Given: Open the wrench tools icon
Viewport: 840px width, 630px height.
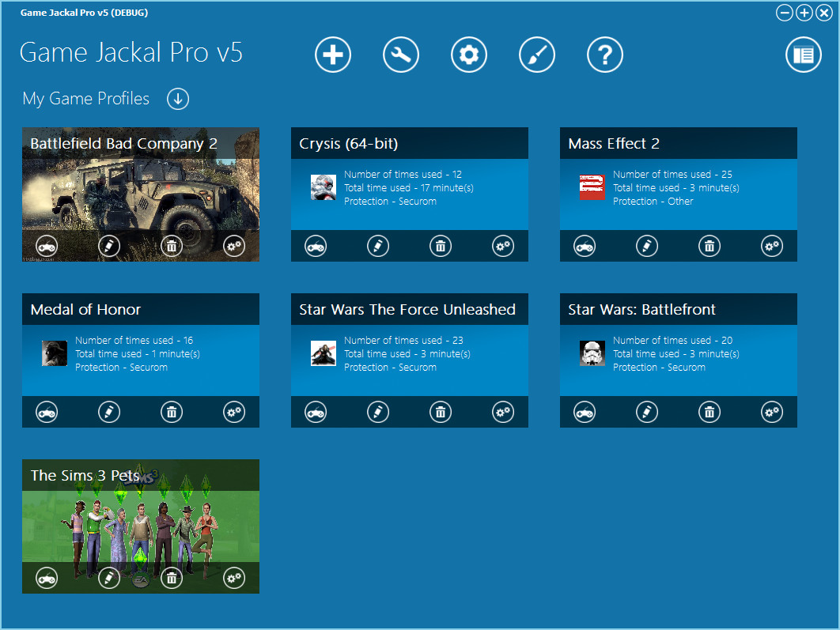Looking at the screenshot, I should pyautogui.click(x=401, y=55).
